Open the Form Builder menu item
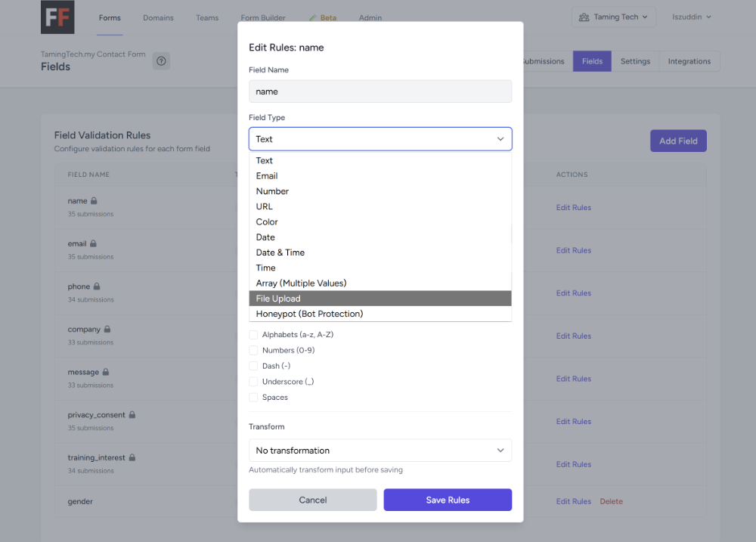 (x=263, y=17)
